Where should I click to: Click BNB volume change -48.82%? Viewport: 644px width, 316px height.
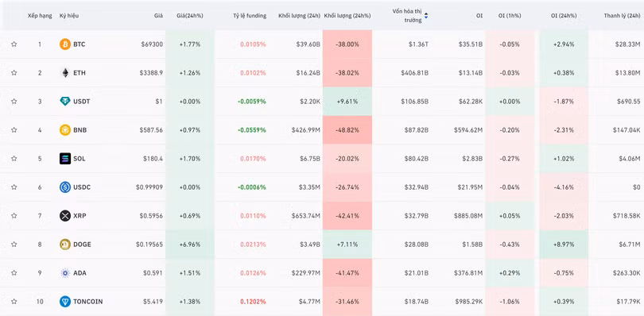347,130
